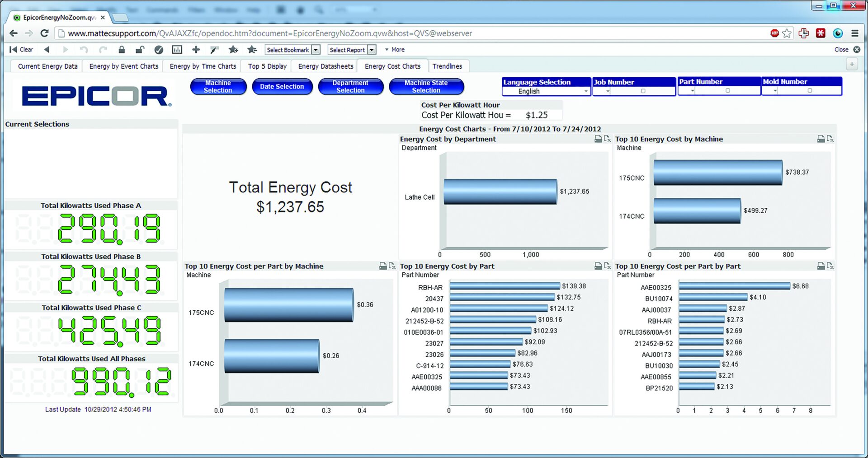
Task: Click the Department Selection button
Action: tap(350, 86)
